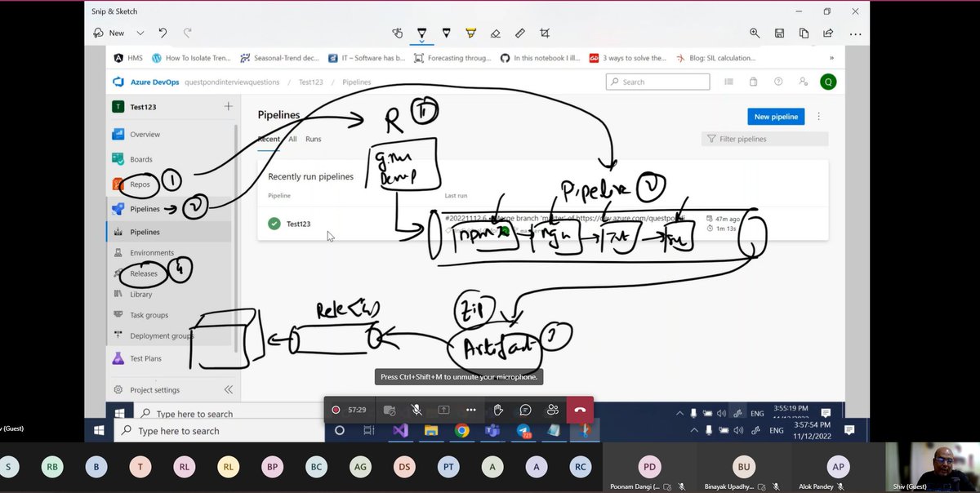980x493 pixels.
Task: Open Repos in the project sidebar
Action: [140, 184]
